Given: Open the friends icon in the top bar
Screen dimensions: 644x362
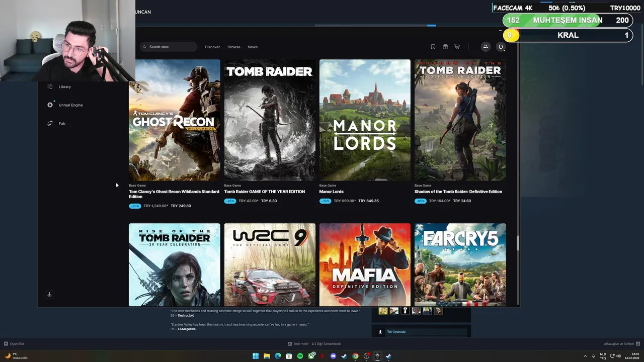Looking at the screenshot, I should 486,47.
